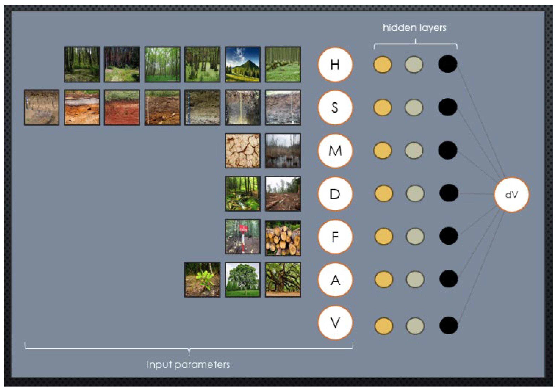The width and height of the screenshot is (557, 392).
Task: Select the red warning sign forest thumbnail
Action: 243,237
